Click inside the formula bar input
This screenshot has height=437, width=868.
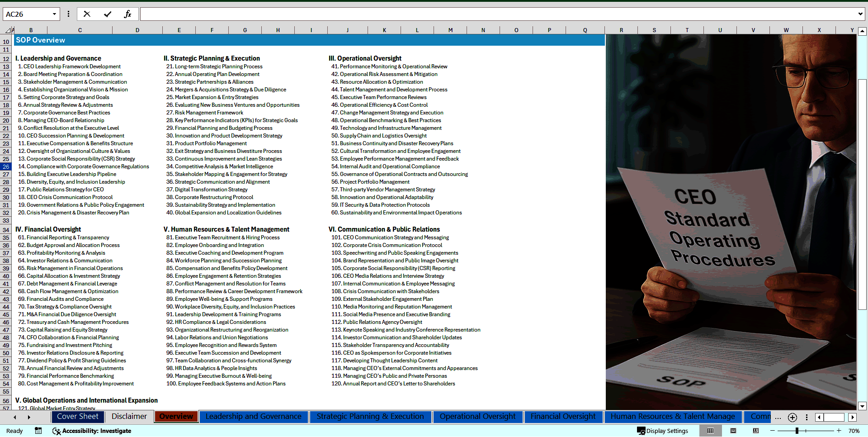[x=497, y=14]
